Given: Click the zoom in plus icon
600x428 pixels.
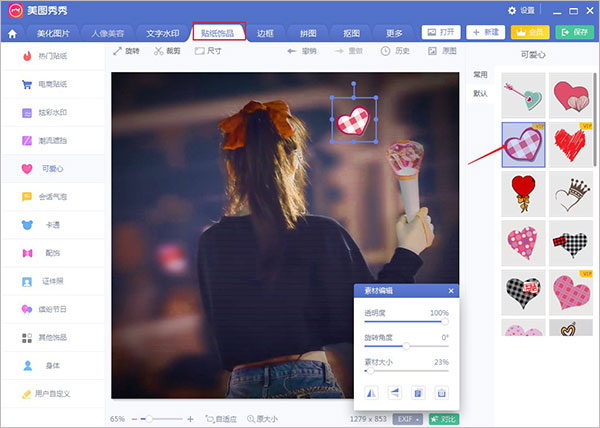Looking at the screenshot, I should [x=191, y=419].
